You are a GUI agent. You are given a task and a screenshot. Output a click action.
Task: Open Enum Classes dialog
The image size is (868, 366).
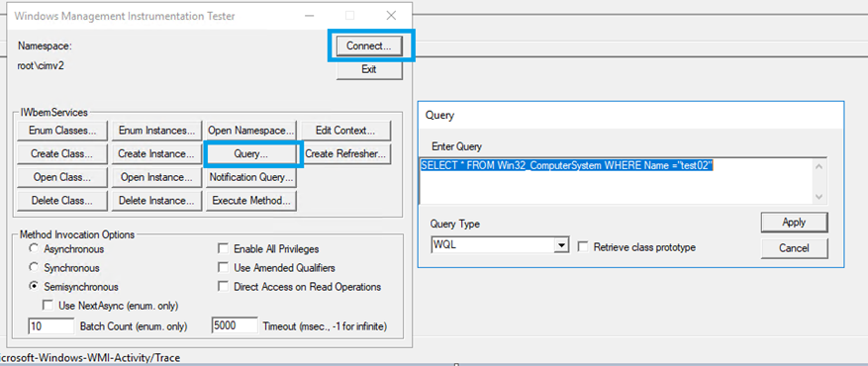point(62,131)
